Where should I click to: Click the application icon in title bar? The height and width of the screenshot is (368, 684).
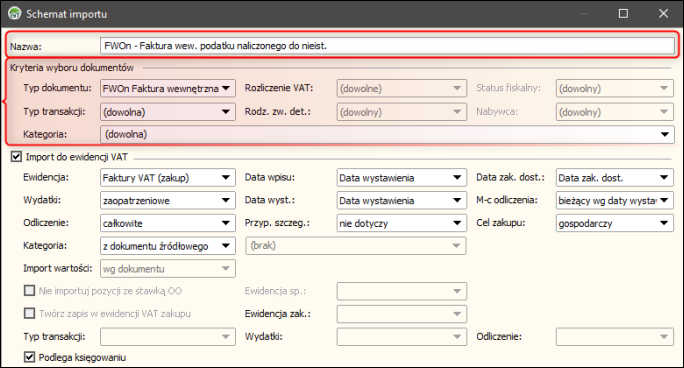[15, 14]
